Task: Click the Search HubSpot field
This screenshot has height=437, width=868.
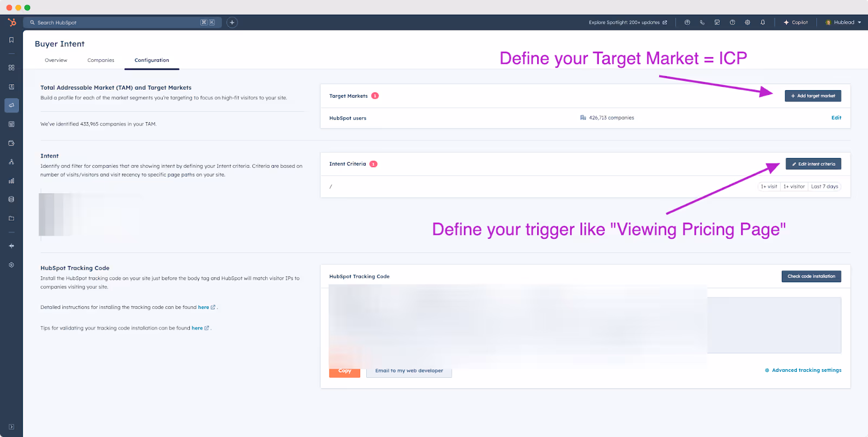Action: click(122, 22)
